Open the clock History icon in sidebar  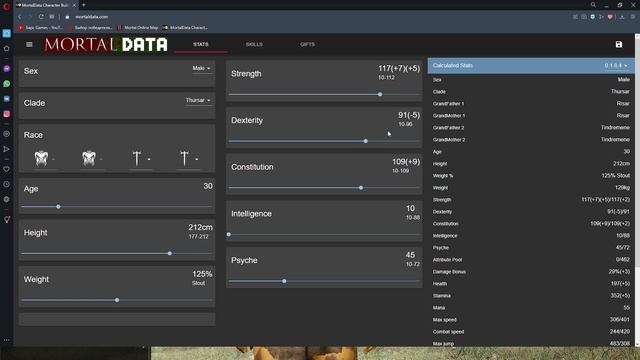[x=7, y=184]
